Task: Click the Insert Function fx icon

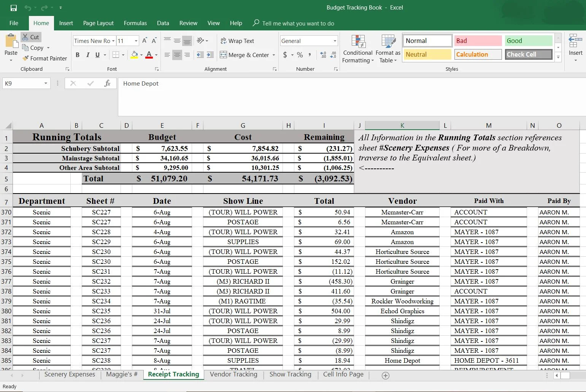Action: pyautogui.click(x=107, y=83)
